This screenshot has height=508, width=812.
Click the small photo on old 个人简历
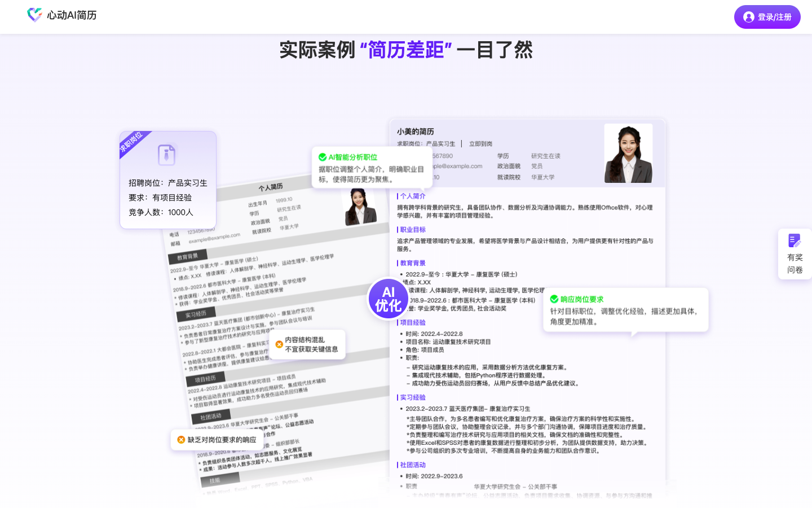pyautogui.click(x=359, y=206)
